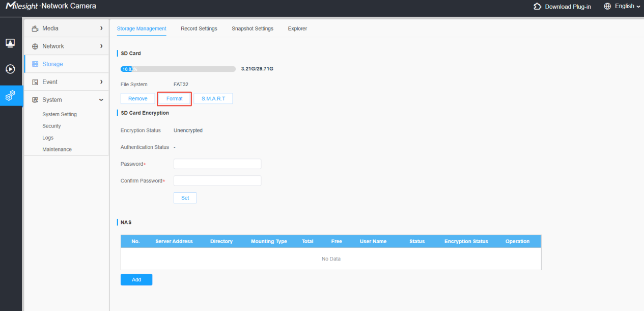644x311 pixels.
Task: Click the Server Address column header
Action: click(x=174, y=242)
